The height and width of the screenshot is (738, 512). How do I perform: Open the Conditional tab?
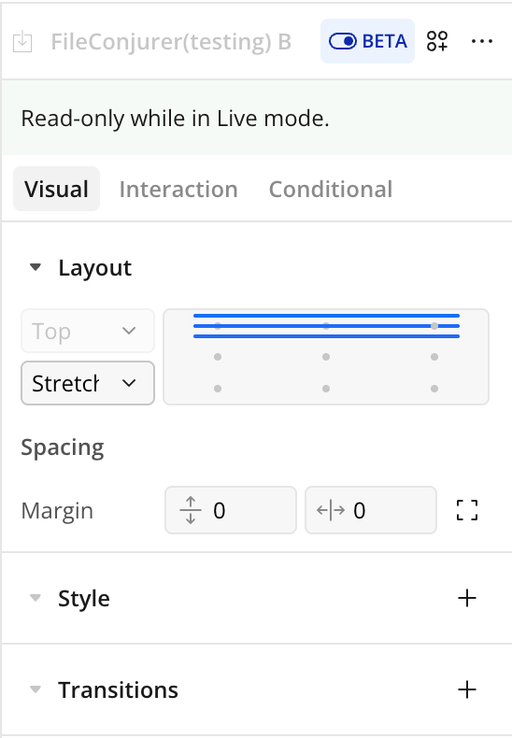click(x=330, y=189)
